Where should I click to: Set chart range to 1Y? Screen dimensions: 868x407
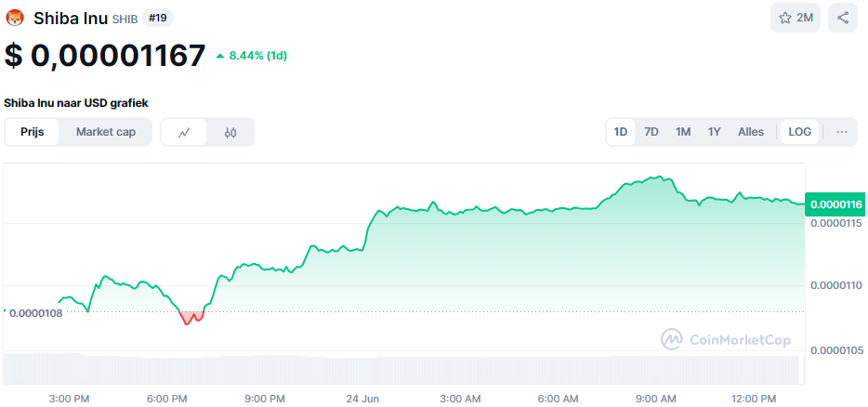tap(714, 132)
